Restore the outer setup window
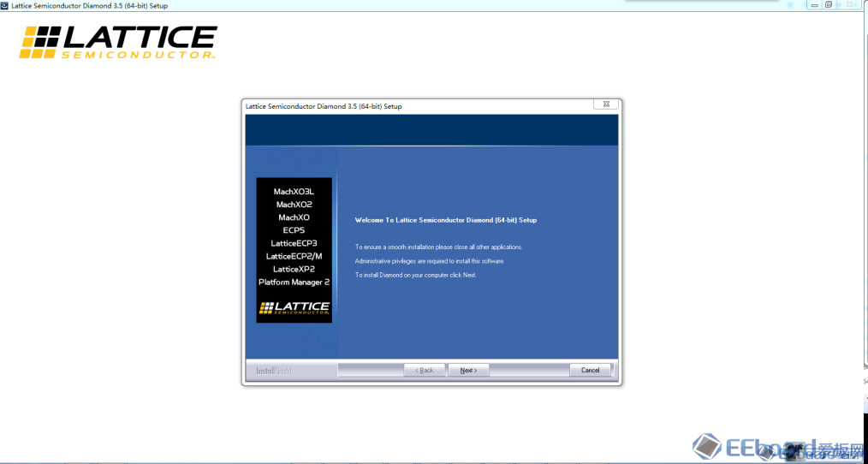868x464 pixels. click(x=828, y=5)
